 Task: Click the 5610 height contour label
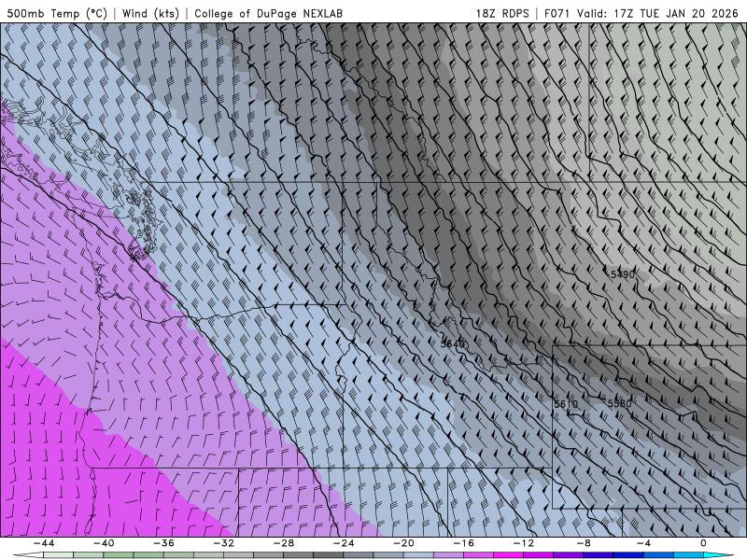[566, 404]
